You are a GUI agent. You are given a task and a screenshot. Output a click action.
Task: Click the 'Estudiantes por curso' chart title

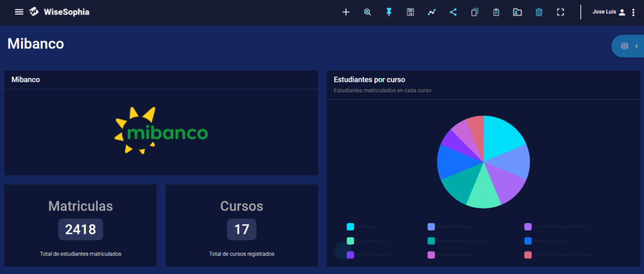point(370,80)
